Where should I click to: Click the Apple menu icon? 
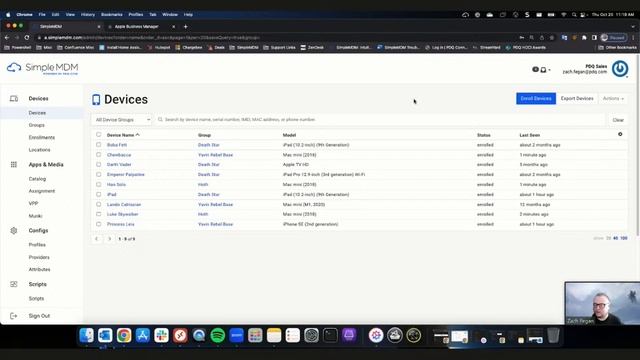(8, 15)
